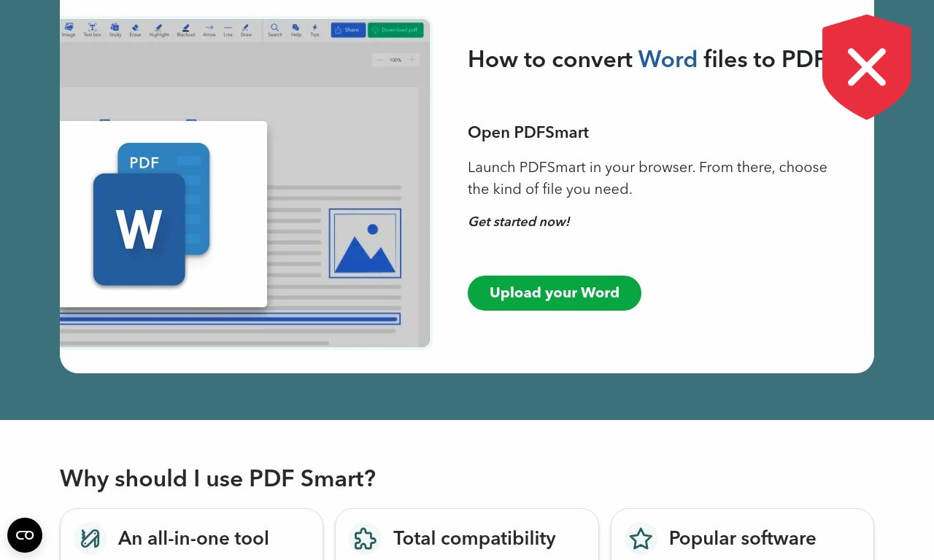
Task: Select the Arrow tool icon
Action: coord(209,29)
